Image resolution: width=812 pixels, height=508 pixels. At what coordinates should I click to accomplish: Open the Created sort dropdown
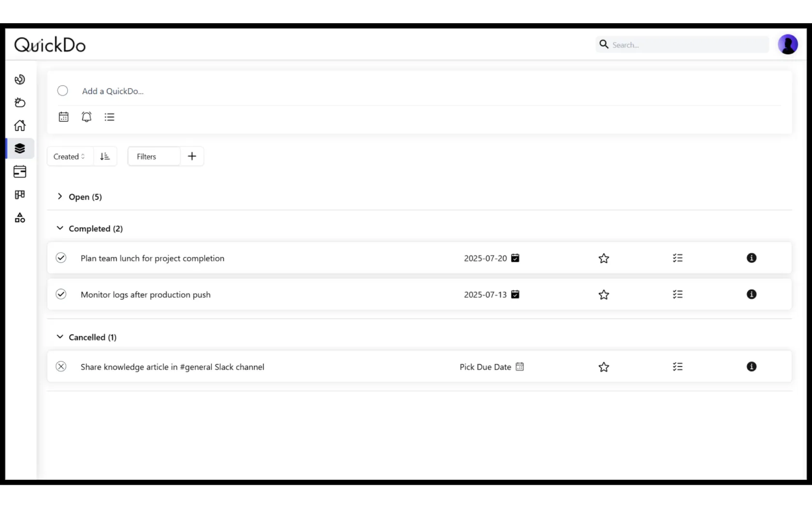(69, 156)
